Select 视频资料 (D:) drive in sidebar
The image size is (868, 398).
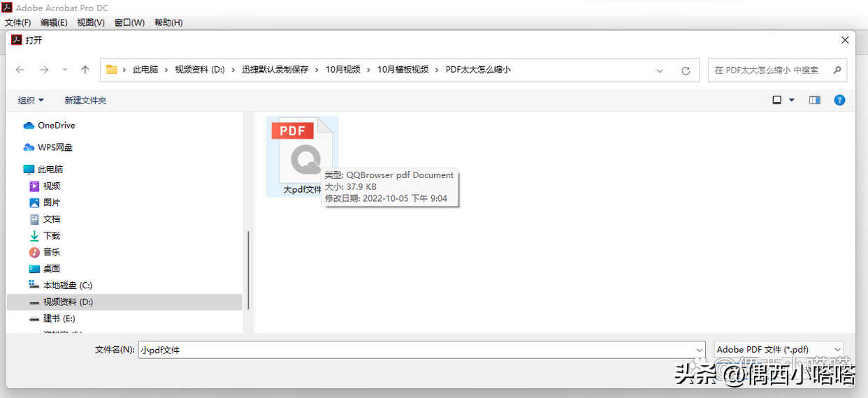coord(124,302)
